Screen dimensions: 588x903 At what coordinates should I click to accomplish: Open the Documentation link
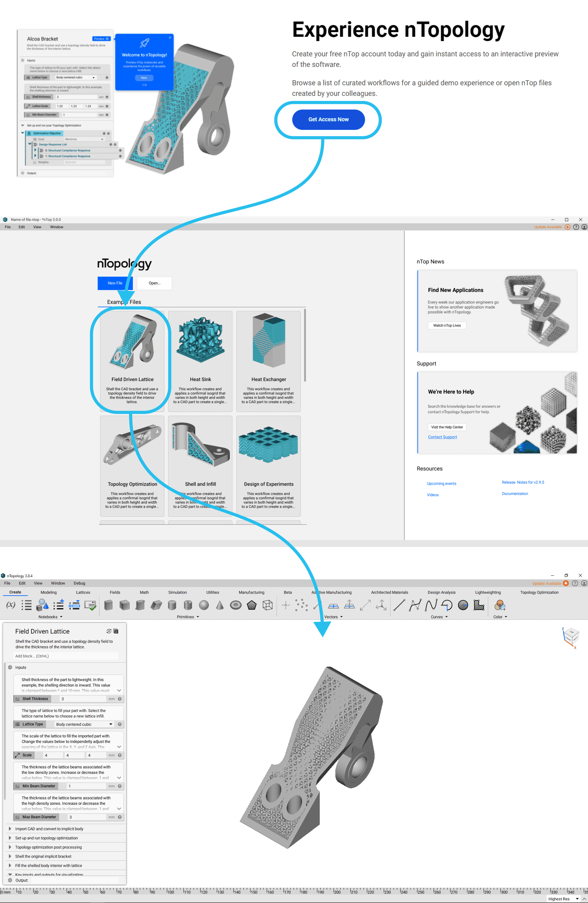click(x=515, y=494)
